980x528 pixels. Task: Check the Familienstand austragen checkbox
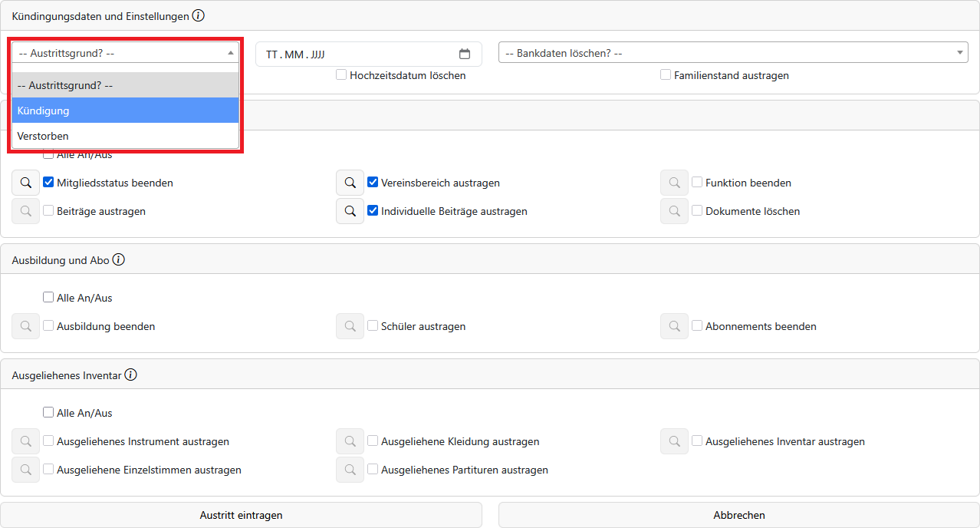pos(666,75)
